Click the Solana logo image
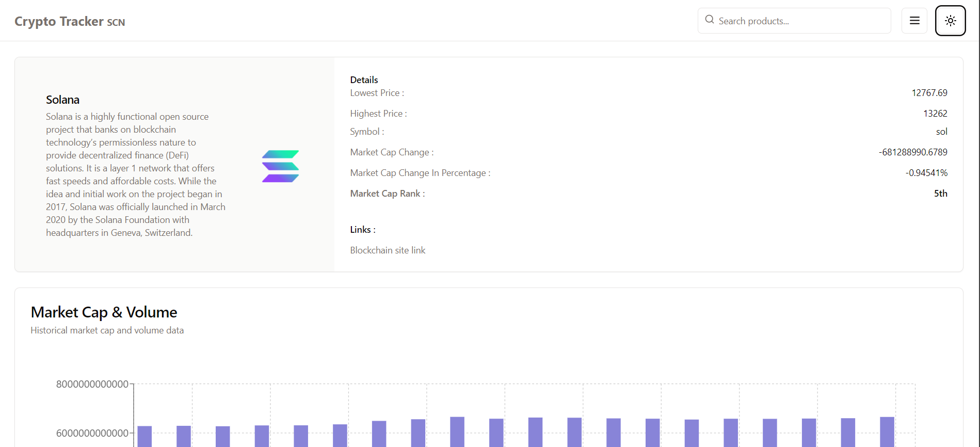This screenshot has height=447, width=980. click(x=280, y=166)
